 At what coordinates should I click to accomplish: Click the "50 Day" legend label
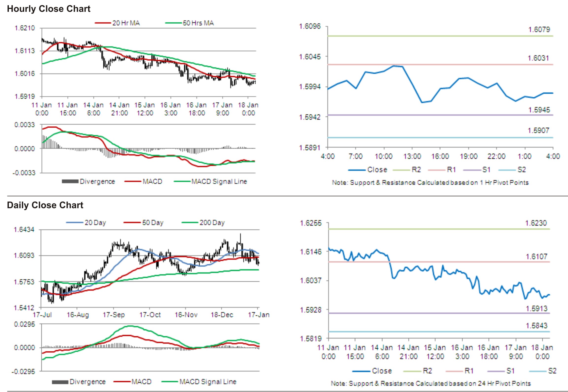tap(153, 223)
